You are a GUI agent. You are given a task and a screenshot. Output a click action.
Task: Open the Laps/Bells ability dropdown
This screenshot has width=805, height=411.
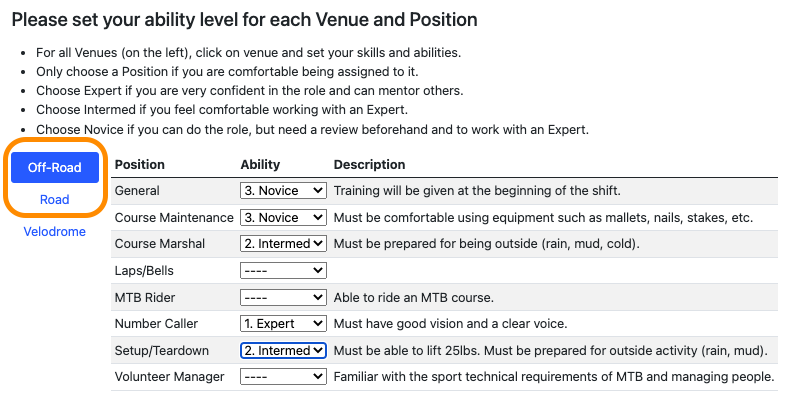click(x=283, y=270)
